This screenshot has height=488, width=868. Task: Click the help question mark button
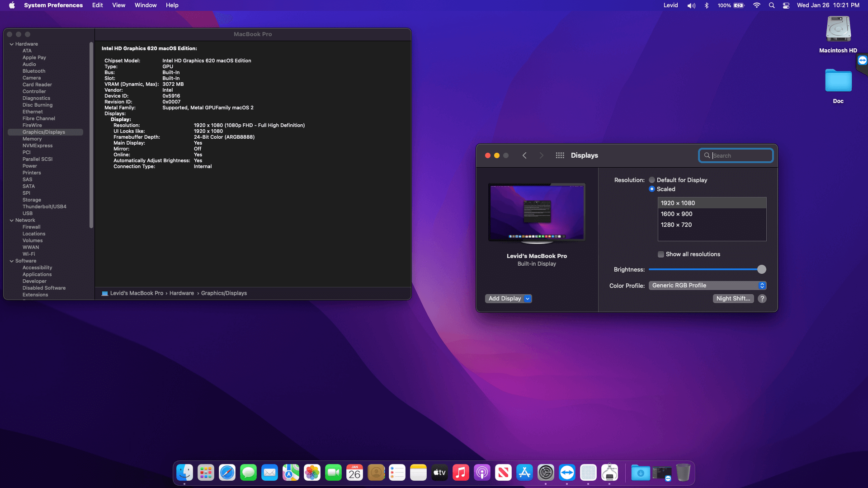click(x=762, y=299)
